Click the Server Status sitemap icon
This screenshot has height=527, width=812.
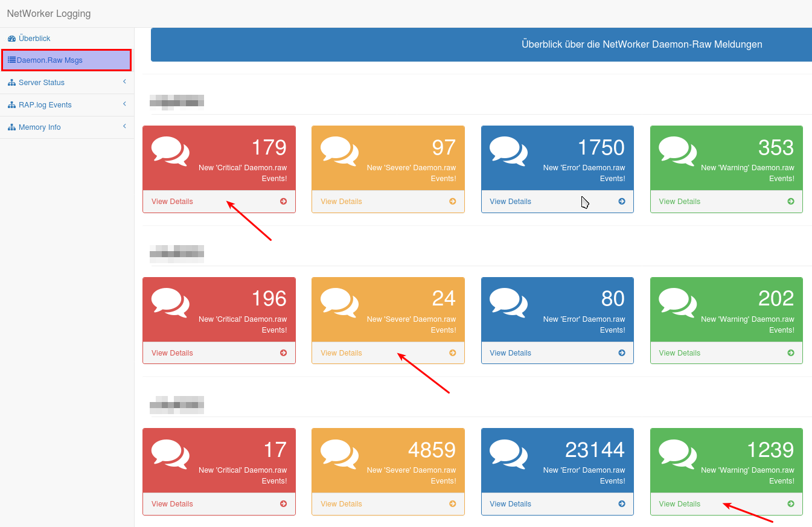click(12, 82)
